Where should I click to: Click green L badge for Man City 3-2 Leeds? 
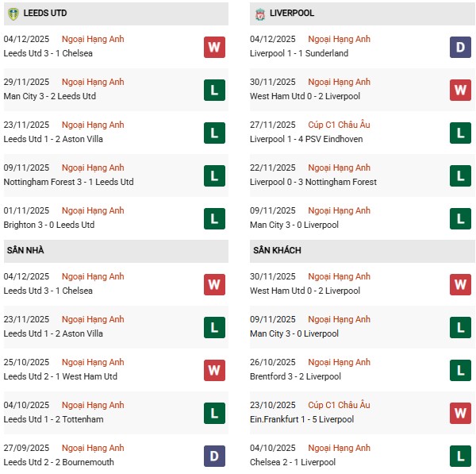[x=214, y=90]
